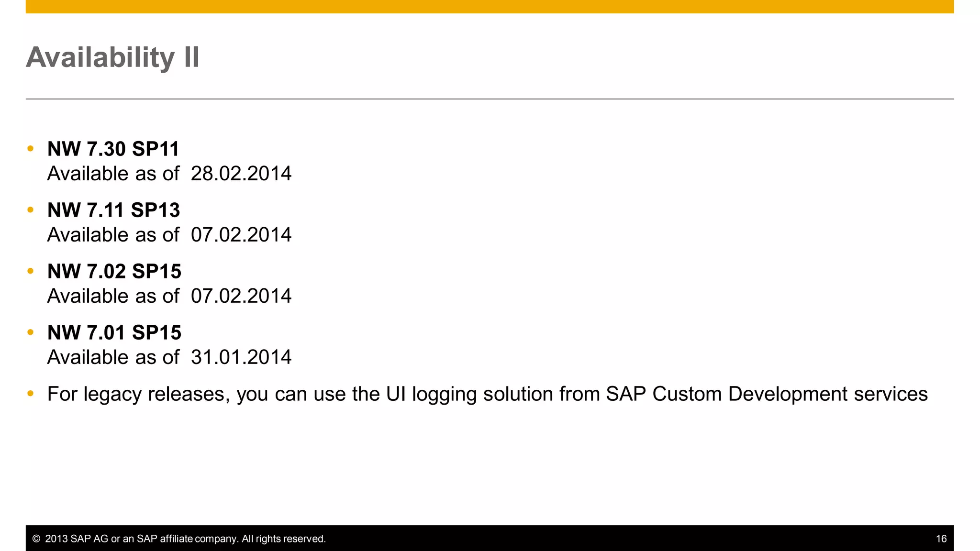This screenshot has width=980, height=551.
Task: Click the slide title 'Availability II'
Action: point(112,57)
